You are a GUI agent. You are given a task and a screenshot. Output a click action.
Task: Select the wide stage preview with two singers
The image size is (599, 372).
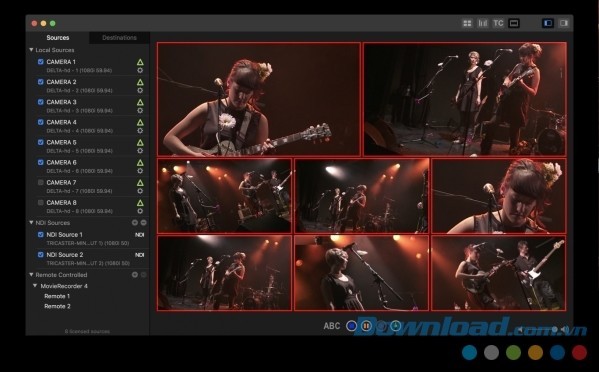click(x=465, y=99)
